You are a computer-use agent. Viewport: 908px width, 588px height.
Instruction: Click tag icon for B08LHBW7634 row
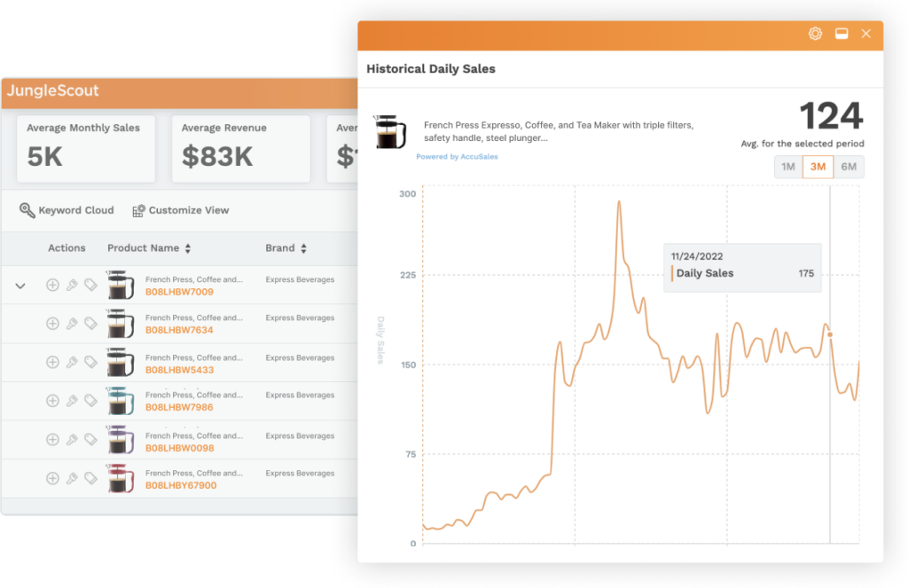click(x=91, y=323)
